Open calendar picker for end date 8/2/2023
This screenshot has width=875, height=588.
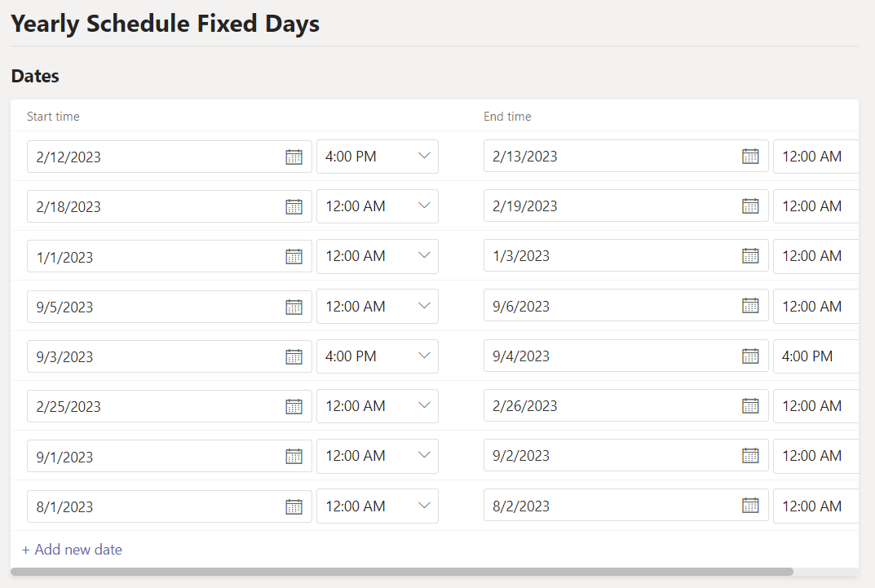pos(750,506)
